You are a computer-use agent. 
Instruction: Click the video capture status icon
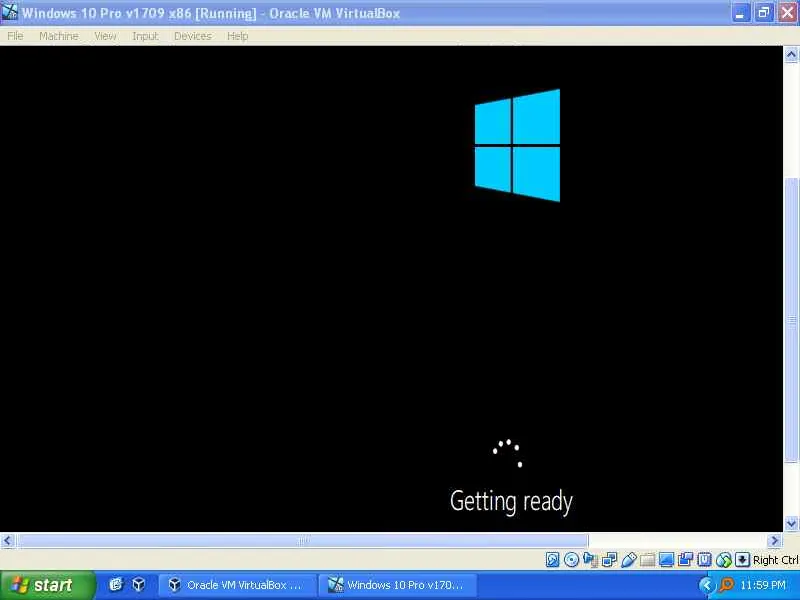(x=685, y=560)
